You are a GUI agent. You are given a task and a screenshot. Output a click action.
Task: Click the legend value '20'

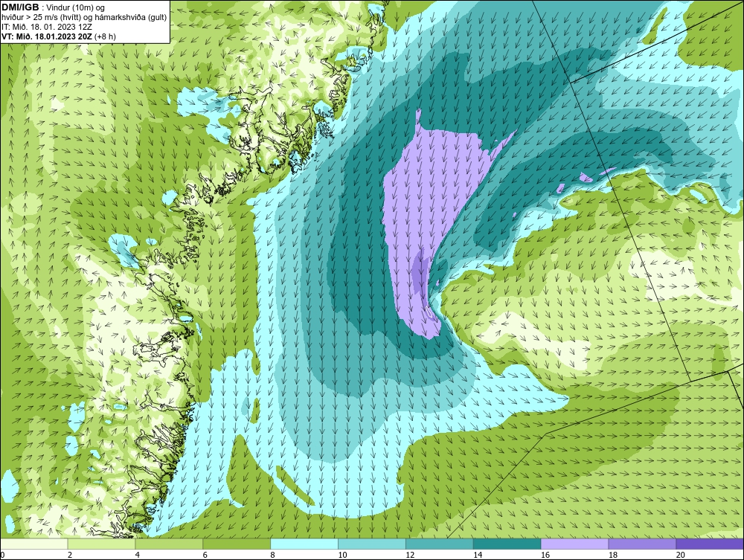(681, 555)
